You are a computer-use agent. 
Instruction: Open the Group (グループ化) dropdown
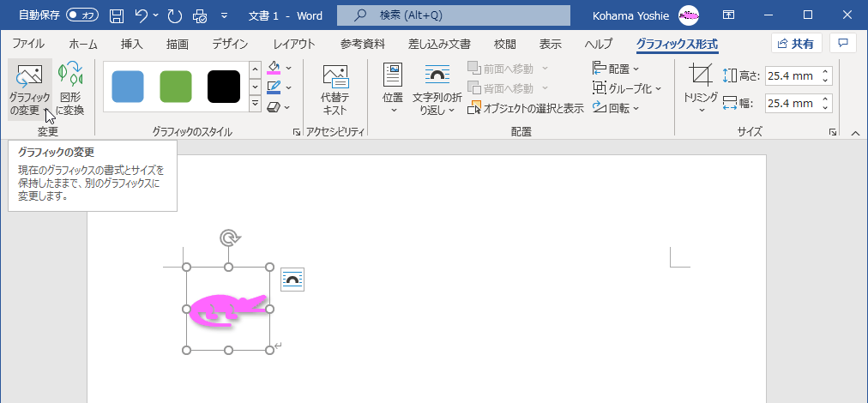coord(627,88)
